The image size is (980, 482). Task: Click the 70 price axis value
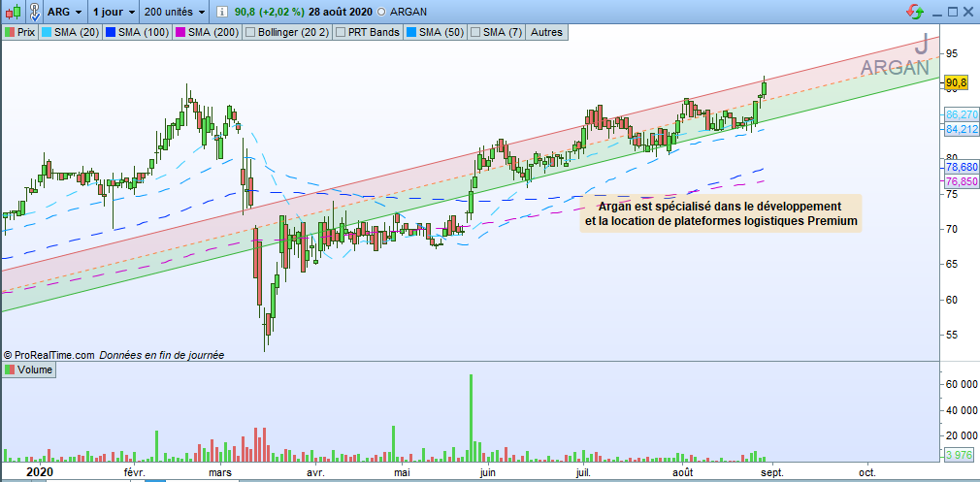(x=952, y=229)
